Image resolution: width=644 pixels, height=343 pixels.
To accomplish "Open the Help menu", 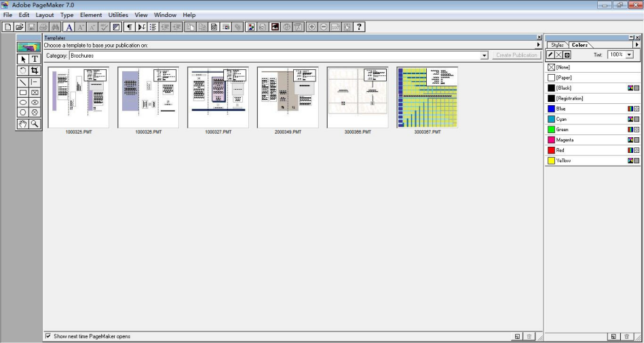I will click(189, 15).
